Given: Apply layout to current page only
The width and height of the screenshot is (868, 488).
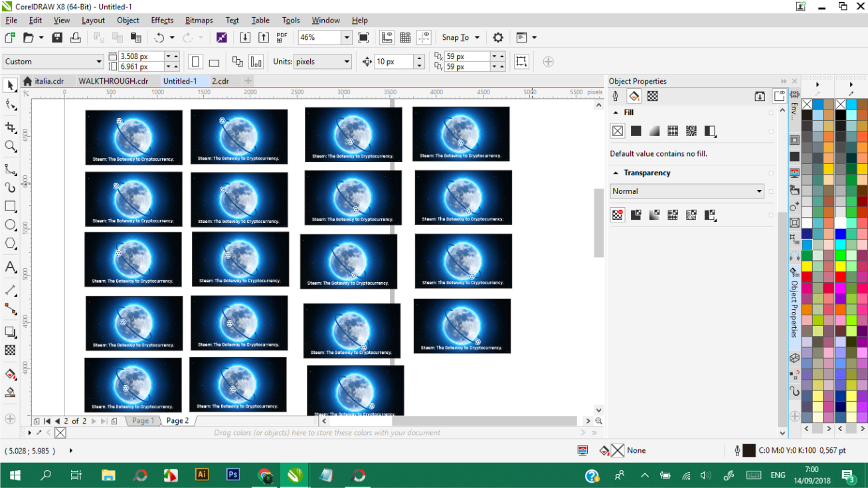Looking at the screenshot, I should coord(256,62).
